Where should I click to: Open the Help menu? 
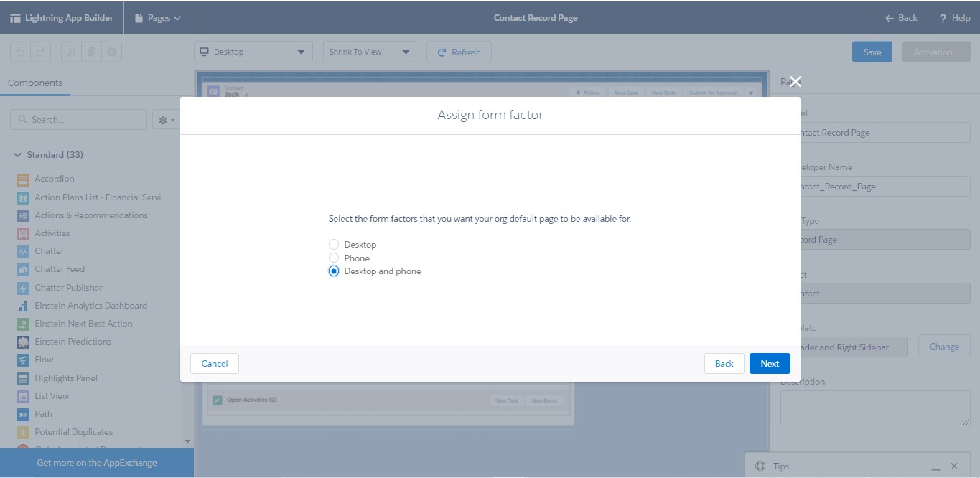tap(955, 17)
